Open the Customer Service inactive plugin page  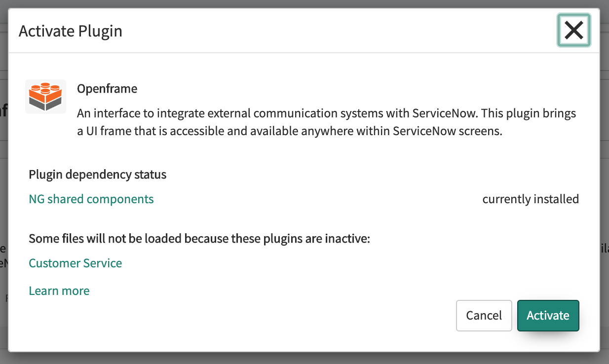pos(75,263)
